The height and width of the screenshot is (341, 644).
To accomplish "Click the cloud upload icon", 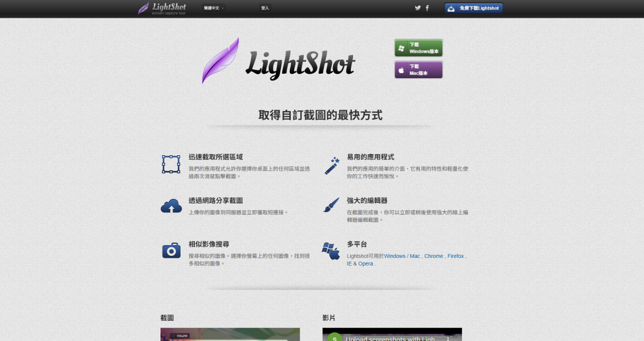I will (171, 206).
